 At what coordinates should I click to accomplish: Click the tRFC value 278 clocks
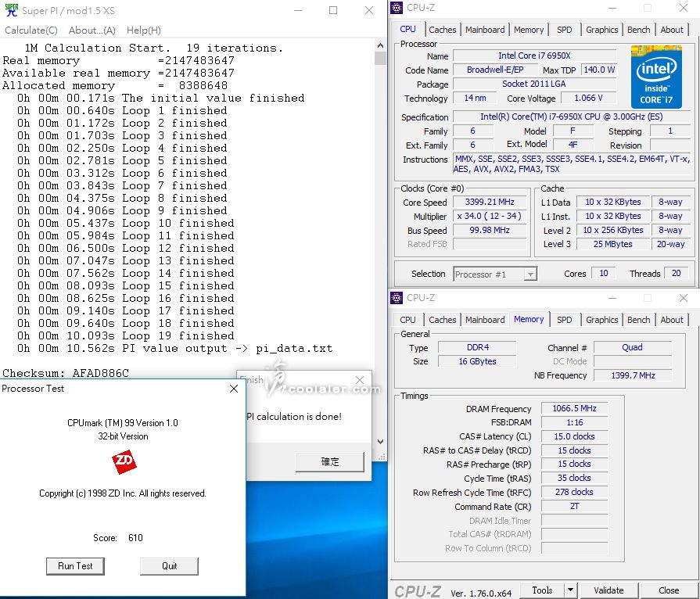(574, 492)
